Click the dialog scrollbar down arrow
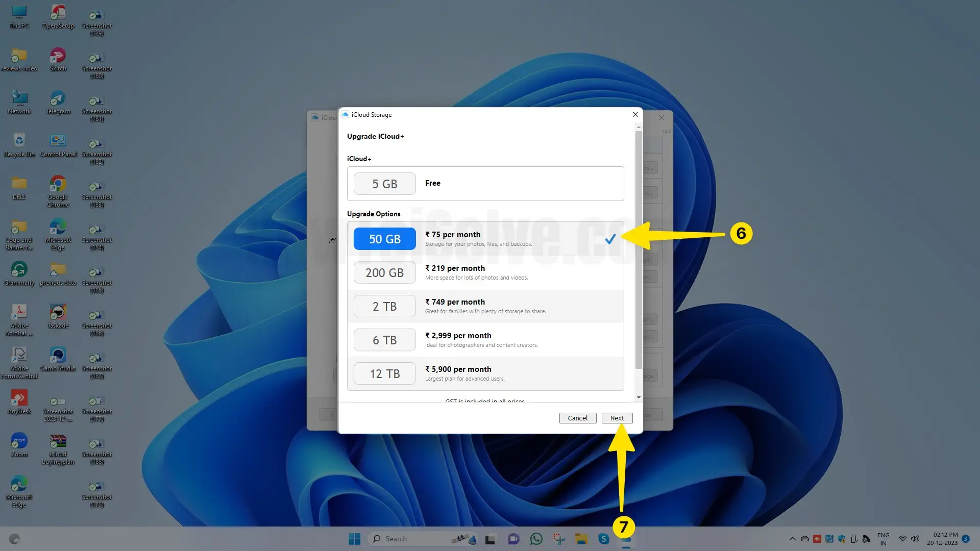The height and width of the screenshot is (551, 980). point(638,397)
